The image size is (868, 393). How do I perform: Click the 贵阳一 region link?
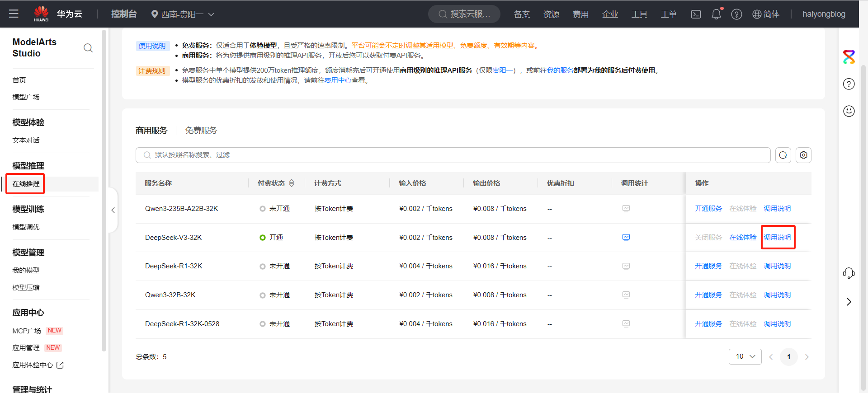point(502,70)
